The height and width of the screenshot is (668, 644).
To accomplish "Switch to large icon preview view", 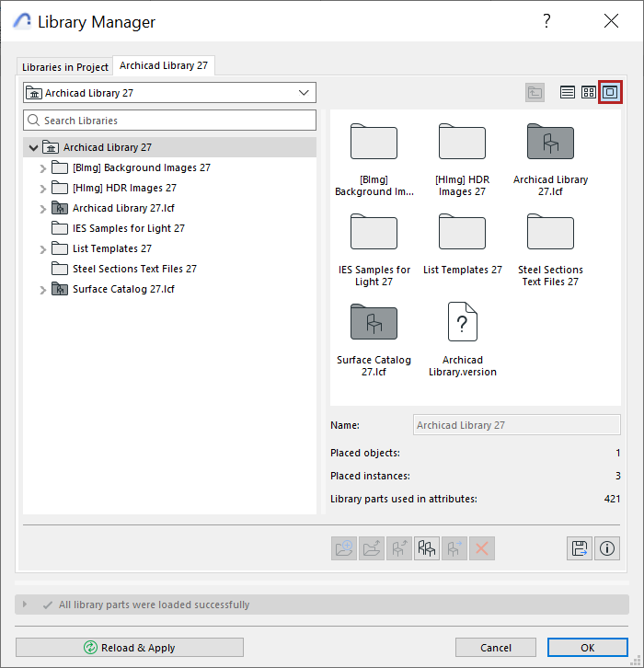I will pos(610,92).
